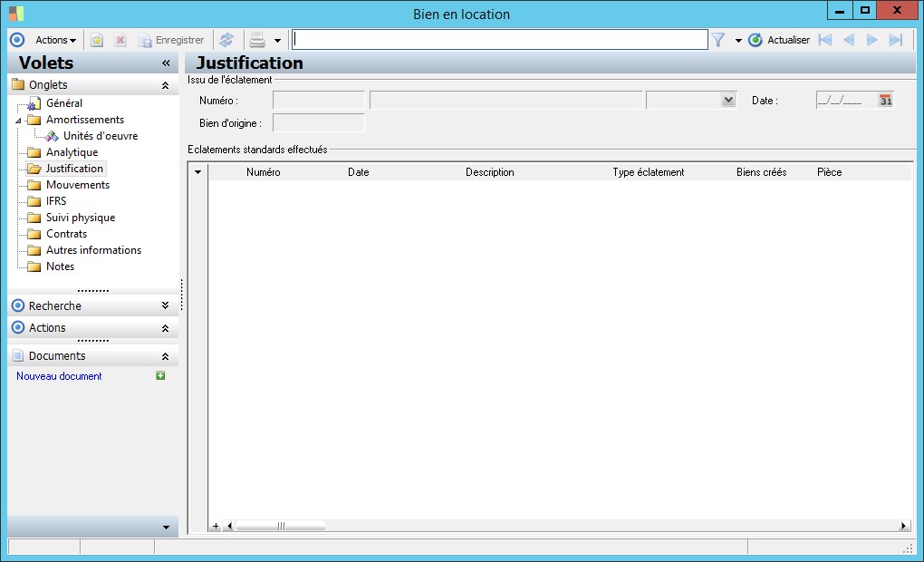Click the Onglets folder icon

pos(18,84)
